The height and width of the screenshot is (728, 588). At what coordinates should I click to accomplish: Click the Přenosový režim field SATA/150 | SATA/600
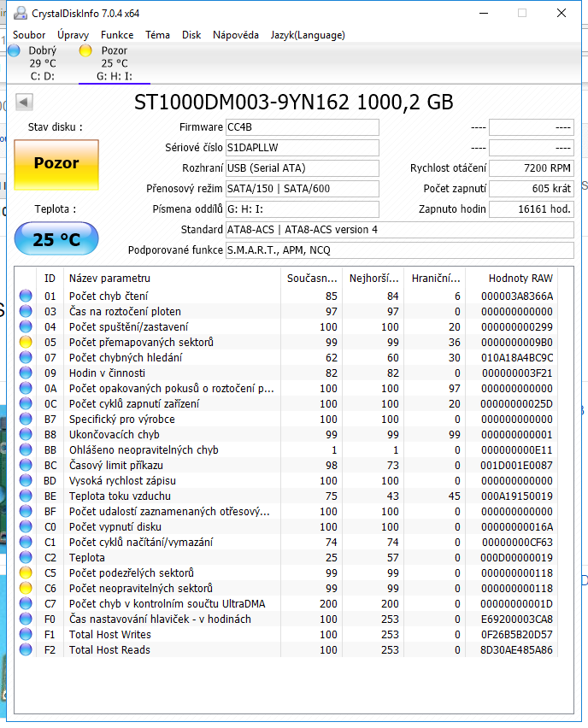[303, 189]
